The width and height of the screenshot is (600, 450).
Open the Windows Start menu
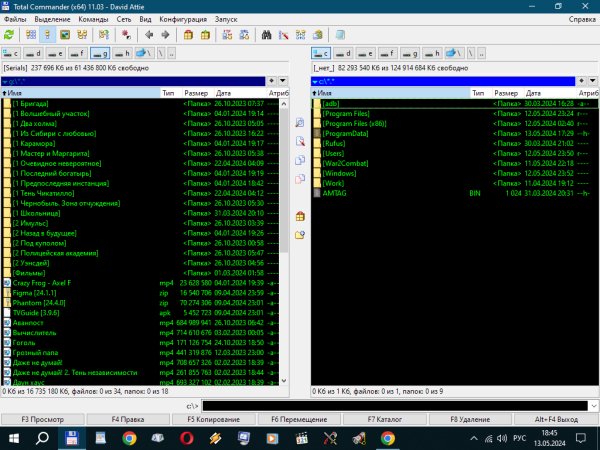click(14, 439)
